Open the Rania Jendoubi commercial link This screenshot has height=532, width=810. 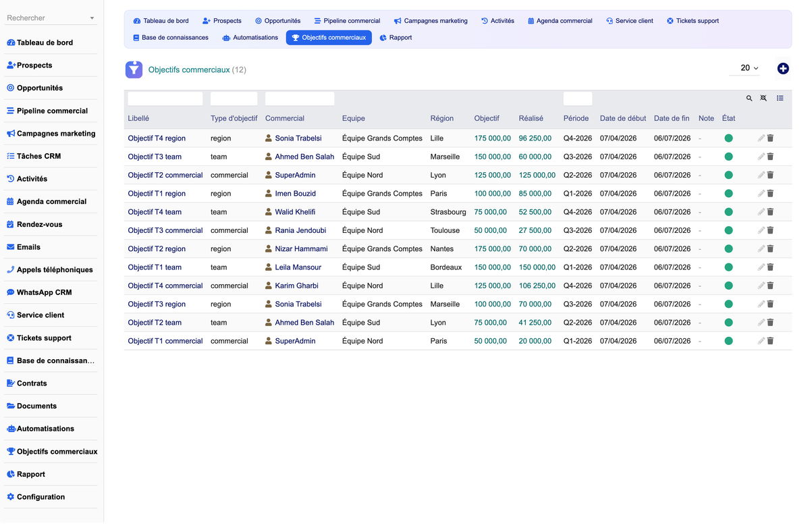coord(300,230)
